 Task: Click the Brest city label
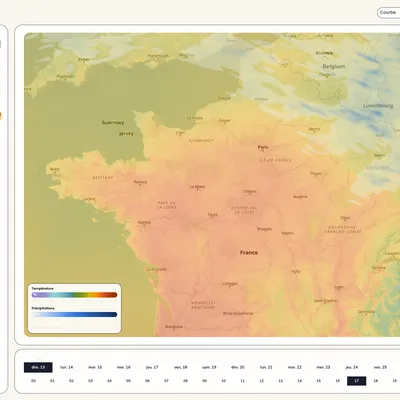[55, 169]
